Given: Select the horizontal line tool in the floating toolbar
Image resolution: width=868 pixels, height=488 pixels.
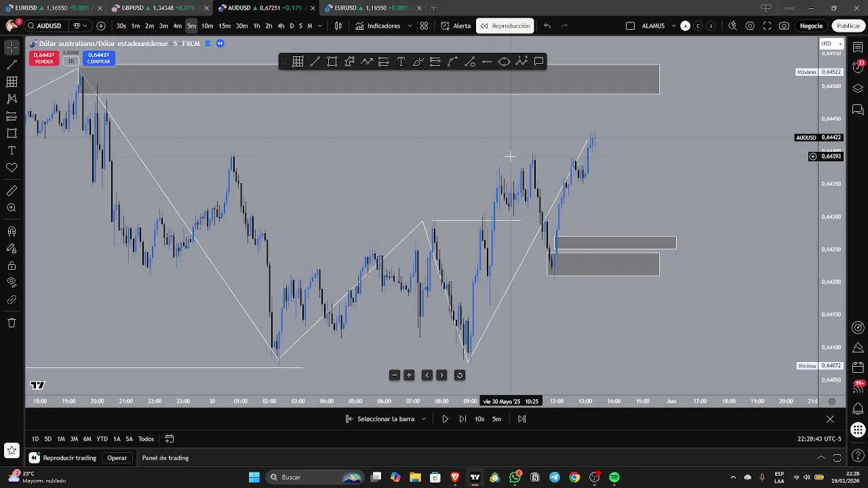Looking at the screenshot, I should (487, 62).
